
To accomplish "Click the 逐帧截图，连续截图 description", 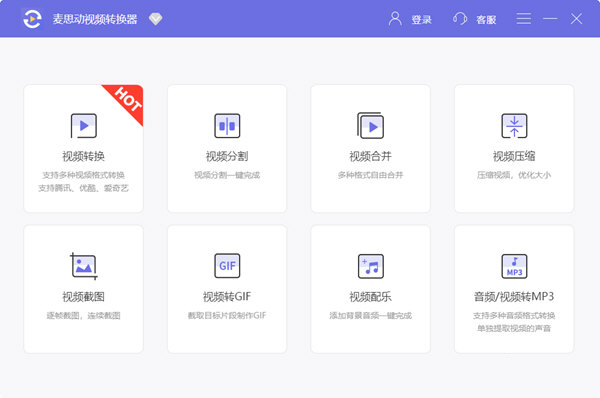I will [83, 316].
